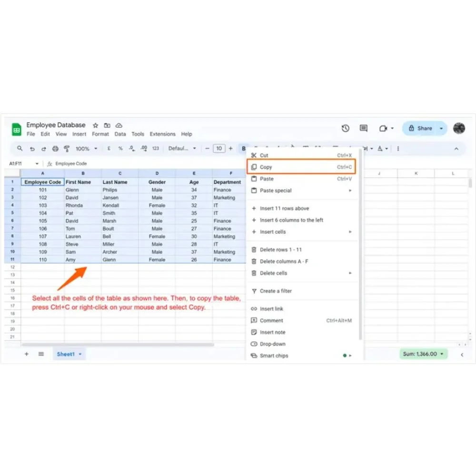Click the undo arrow icon
The height and width of the screenshot is (476, 476).
[32, 149]
